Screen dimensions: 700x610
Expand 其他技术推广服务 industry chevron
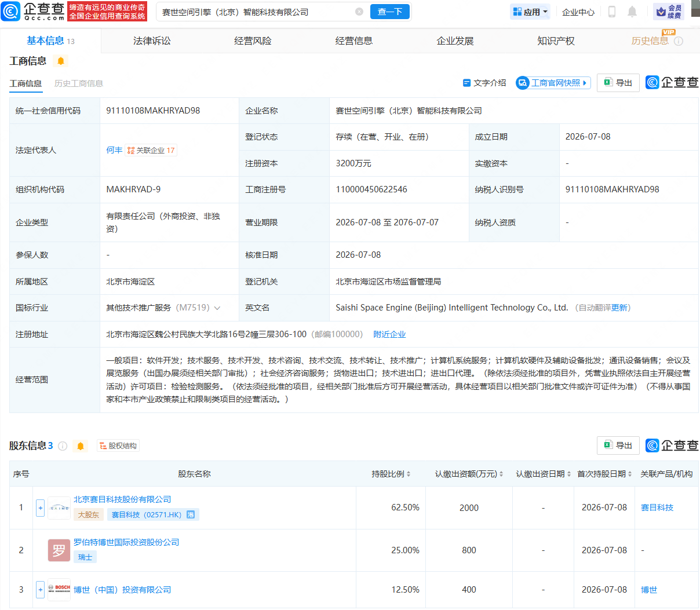(x=217, y=308)
